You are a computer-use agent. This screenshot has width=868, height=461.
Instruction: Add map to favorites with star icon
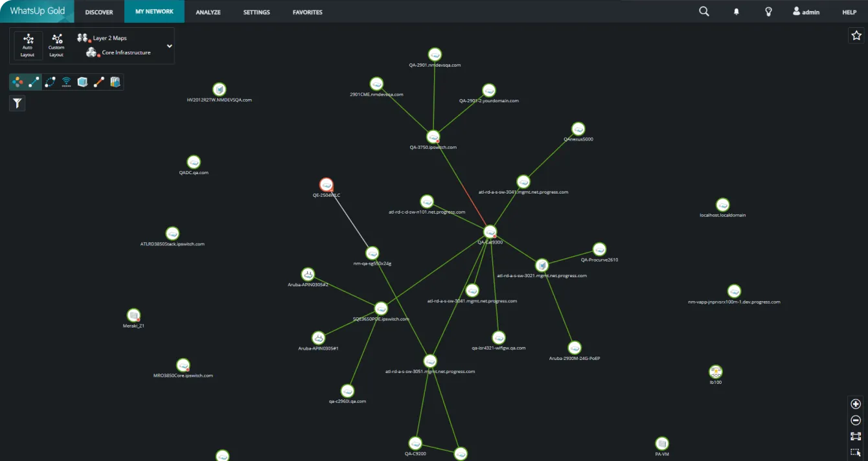[x=856, y=36]
